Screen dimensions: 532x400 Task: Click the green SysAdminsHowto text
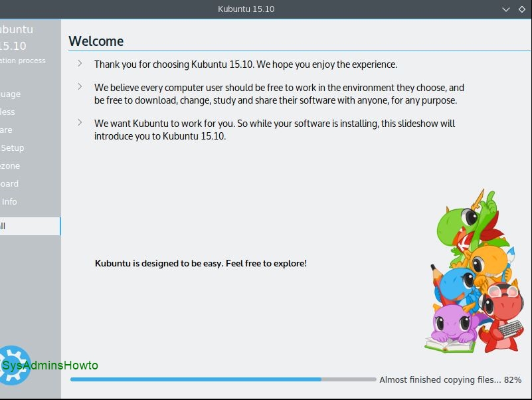tap(50, 365)
